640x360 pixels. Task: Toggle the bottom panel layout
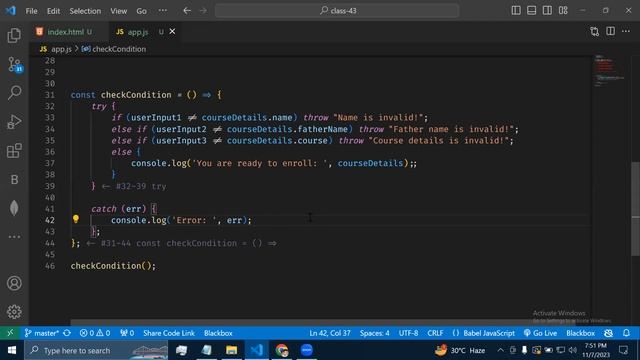[x=531, y=11]
